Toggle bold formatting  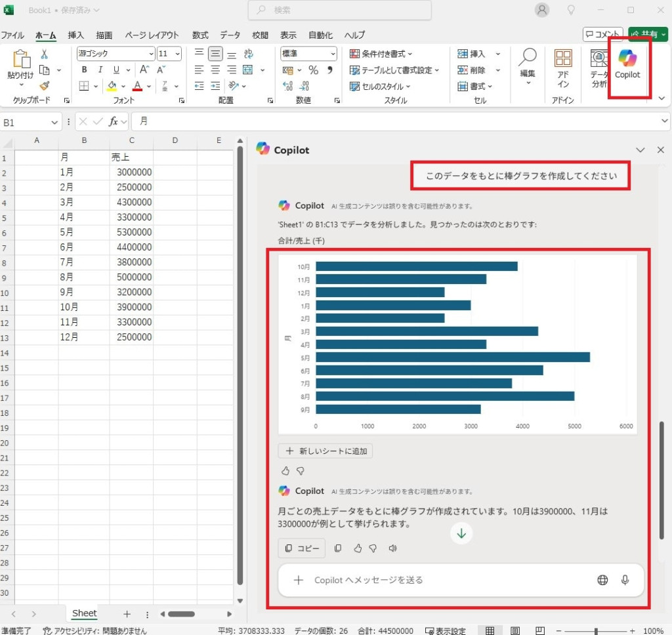[85, 70]
